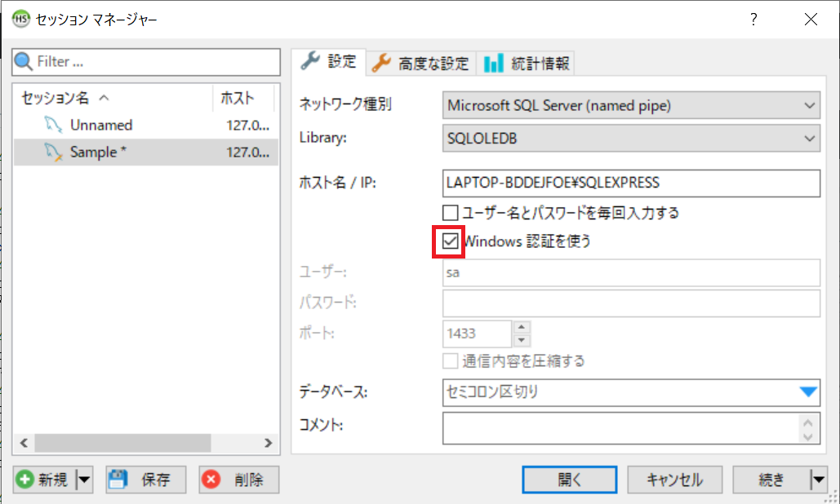The image size is (840, 504).
Task: Click the ホスト column header
Action: pyautogui.click(x=243, y=98)
